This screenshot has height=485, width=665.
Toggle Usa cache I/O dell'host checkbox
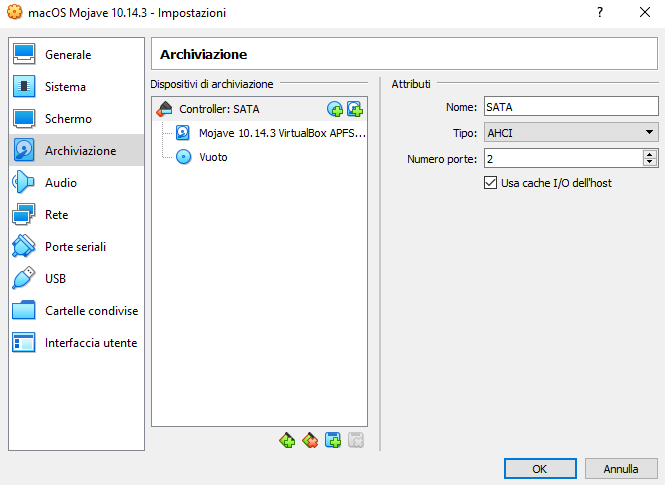pyautogui.click(x=490, y=183)
